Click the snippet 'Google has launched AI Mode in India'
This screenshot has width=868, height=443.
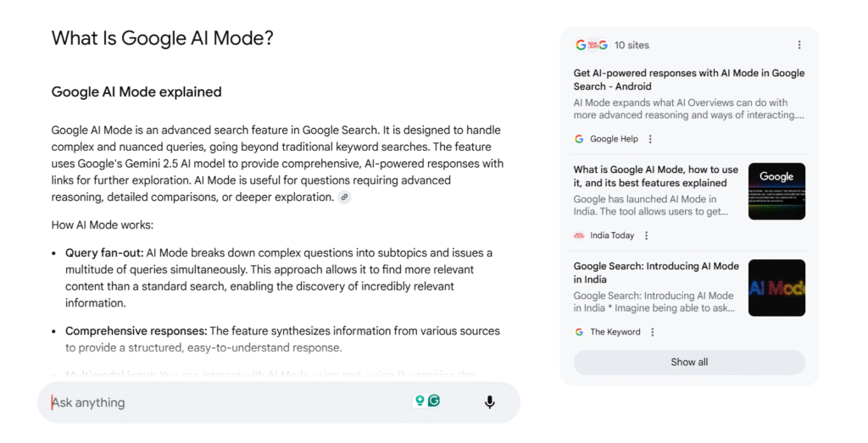click(652, 205)
